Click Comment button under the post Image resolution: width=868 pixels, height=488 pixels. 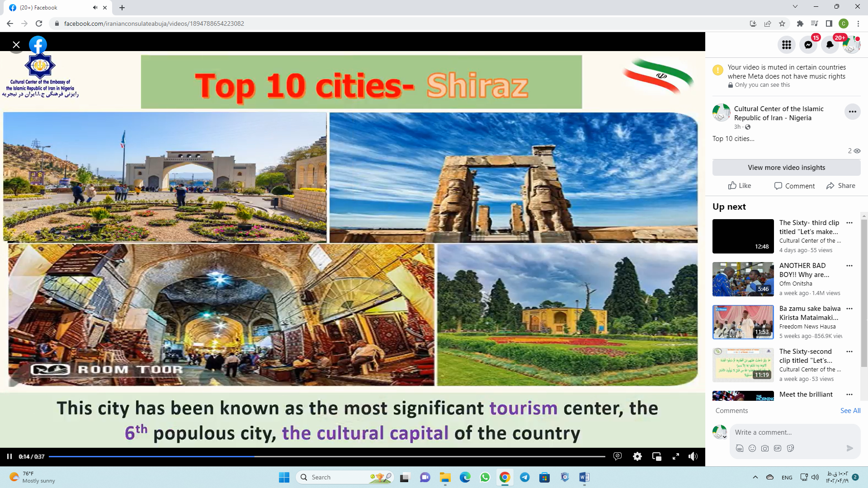point(794,186)
